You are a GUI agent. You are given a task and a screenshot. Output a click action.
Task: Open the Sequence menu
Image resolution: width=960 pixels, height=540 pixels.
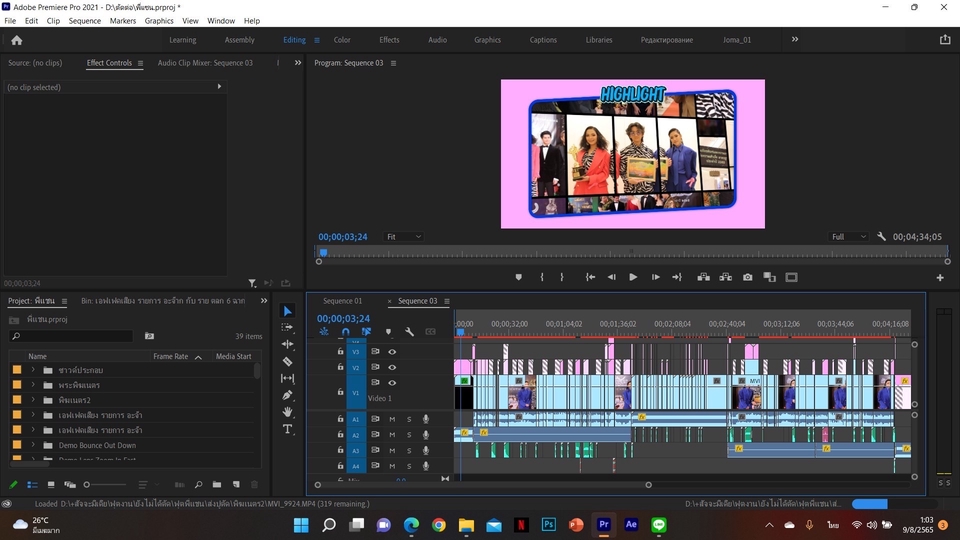click(x=84, y=21)
